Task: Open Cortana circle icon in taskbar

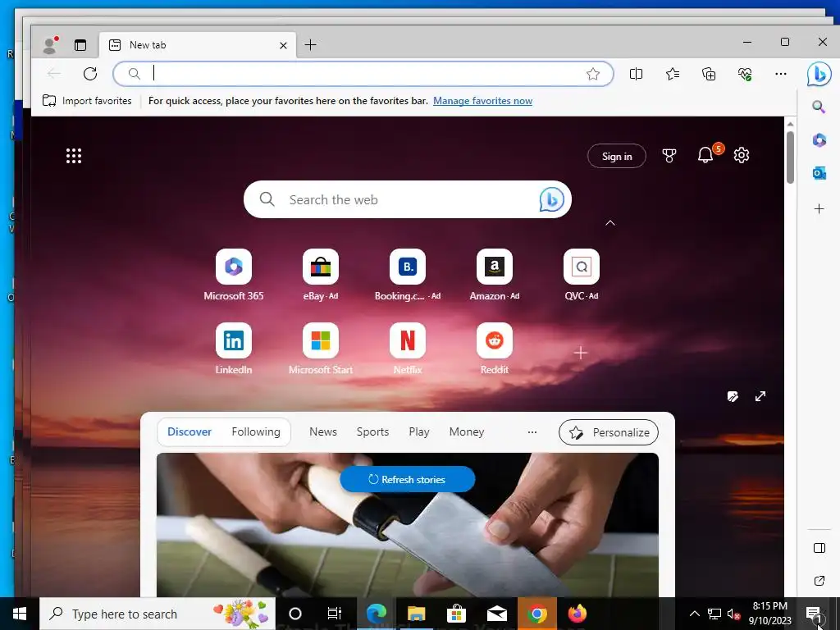Action: pos(295,614)
